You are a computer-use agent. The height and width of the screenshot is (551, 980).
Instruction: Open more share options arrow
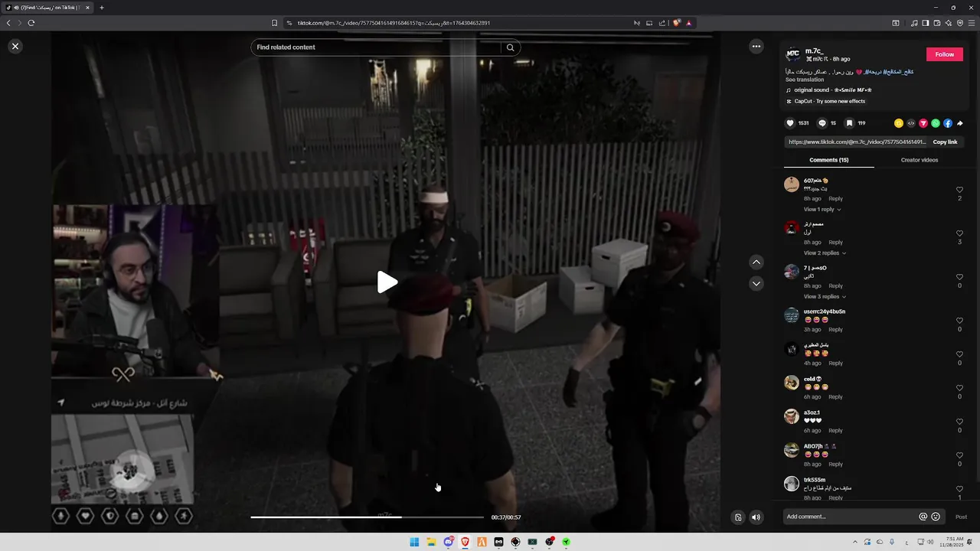[x=960, y=123]
